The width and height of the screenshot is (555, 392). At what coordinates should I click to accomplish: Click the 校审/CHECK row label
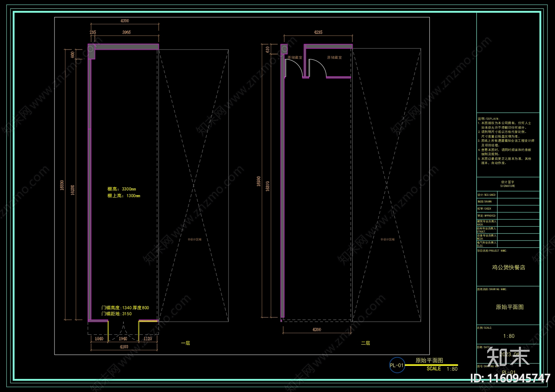point(484,209)
